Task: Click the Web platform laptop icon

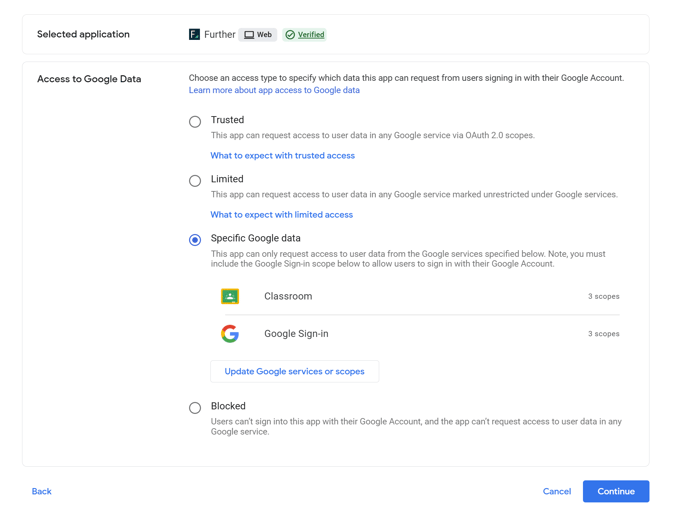Action: point(249,35)
